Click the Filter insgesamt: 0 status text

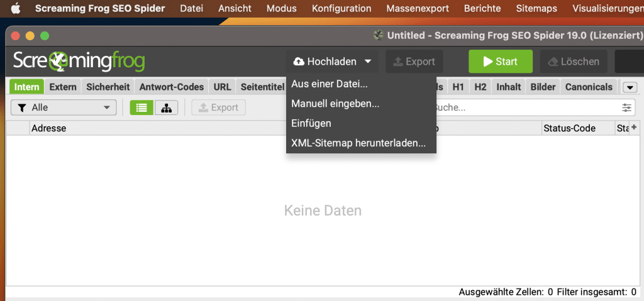pos(597,292)
